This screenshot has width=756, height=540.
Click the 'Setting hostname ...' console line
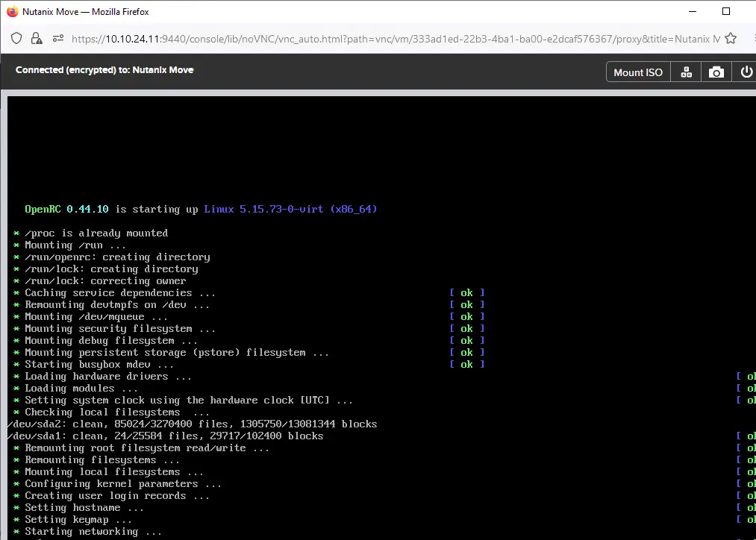(84, 508)
